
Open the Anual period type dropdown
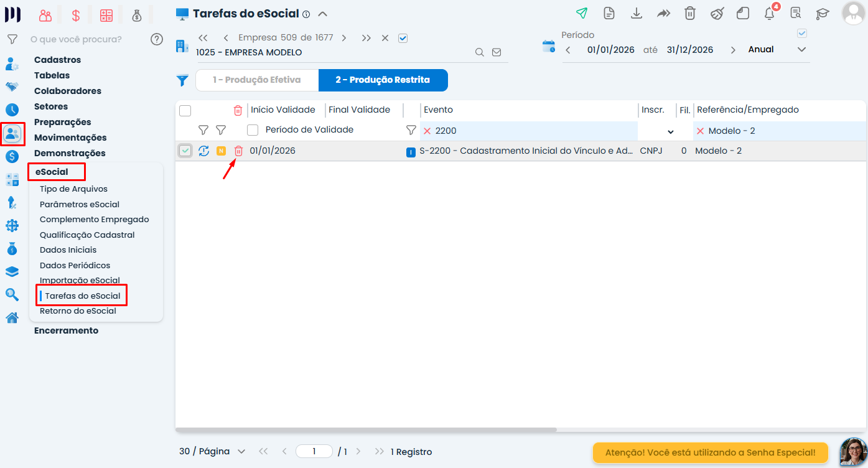click(801, 49)
